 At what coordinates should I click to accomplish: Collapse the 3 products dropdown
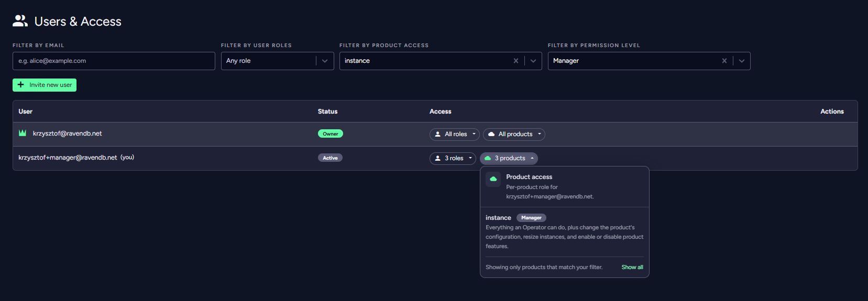click(532, 159)
